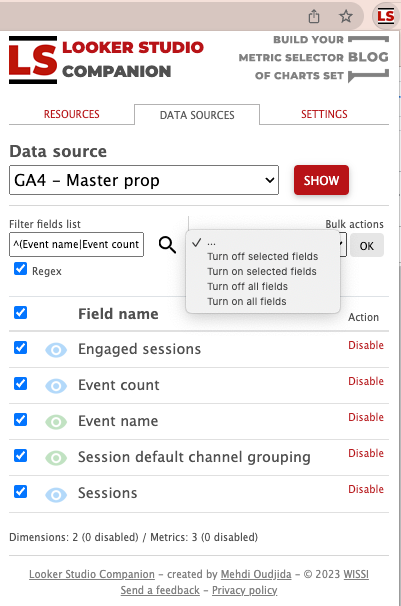Switch to the Resources tab

[x=71, y=114]
